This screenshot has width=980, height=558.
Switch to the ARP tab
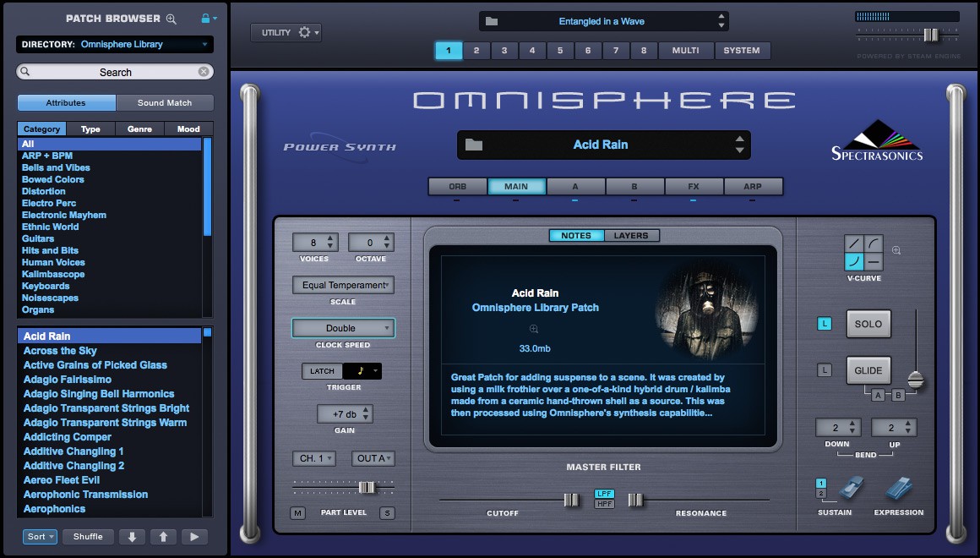753,186
